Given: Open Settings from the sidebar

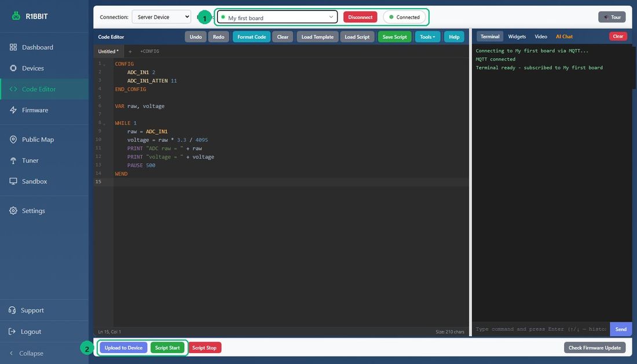Looking at the screenshot, I should coord(44,211).
